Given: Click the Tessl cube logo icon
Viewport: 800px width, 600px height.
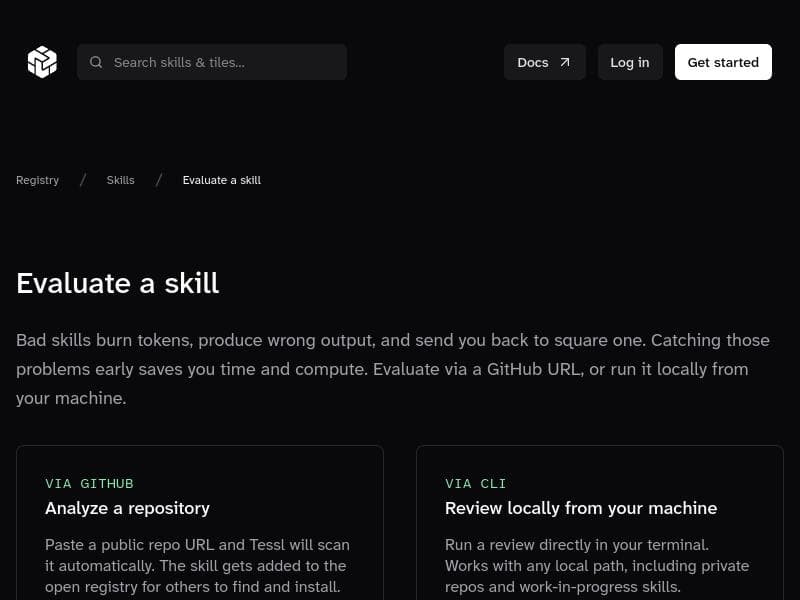Looking at the screenshot, I should tap(42, 62).
